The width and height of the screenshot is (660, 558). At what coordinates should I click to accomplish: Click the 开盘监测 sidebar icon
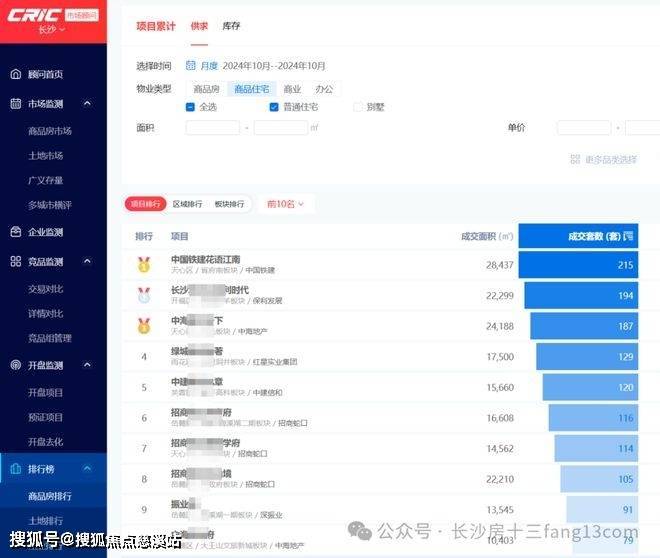(x=16, y=365)
